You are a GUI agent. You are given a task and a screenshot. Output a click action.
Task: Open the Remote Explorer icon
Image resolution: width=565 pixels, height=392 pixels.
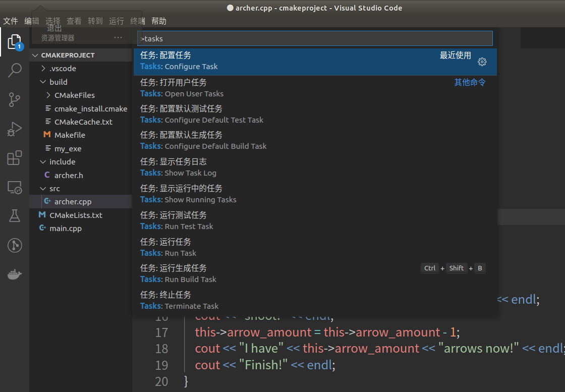15,187
